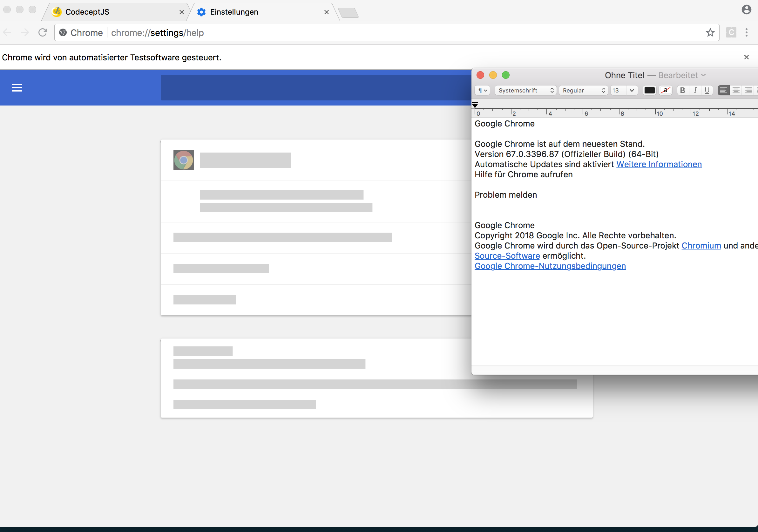Click the Weitere Informationen link

[659, 164]
